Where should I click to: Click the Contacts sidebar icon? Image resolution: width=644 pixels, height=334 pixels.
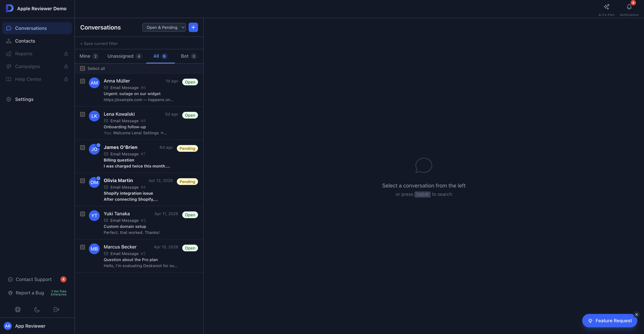9,41
